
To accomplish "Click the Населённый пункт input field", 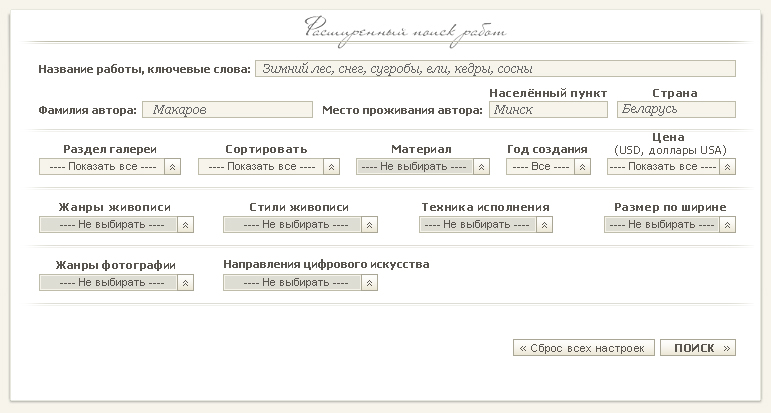I will 548,109.
